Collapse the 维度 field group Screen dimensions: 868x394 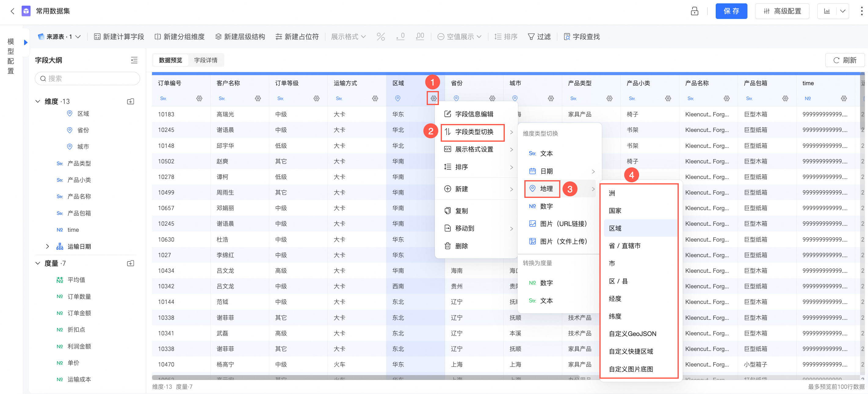(x=38, y=101)
